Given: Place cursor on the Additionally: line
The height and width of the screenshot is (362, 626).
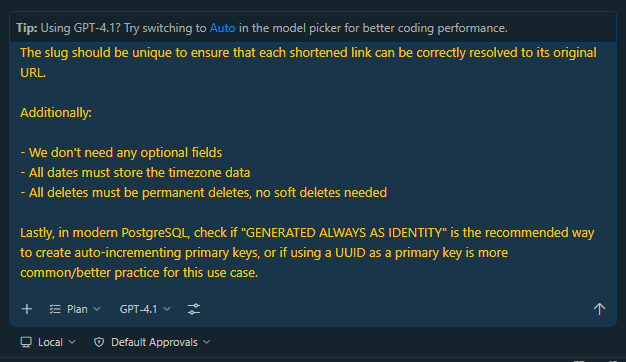Looking at the screenshot, I should [56, 113].
